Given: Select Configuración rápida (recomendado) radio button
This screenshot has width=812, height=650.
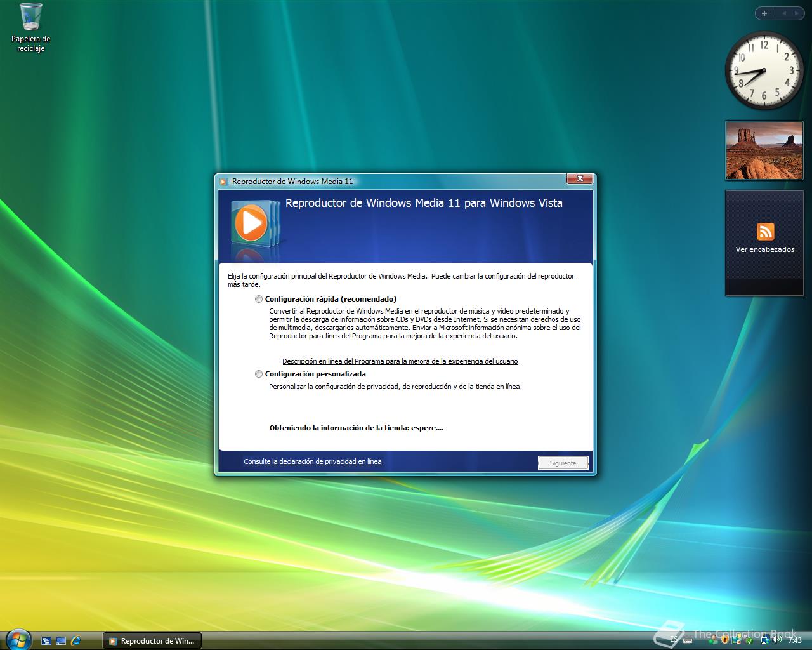Looking at the screenshot, I should click(259, 299).
